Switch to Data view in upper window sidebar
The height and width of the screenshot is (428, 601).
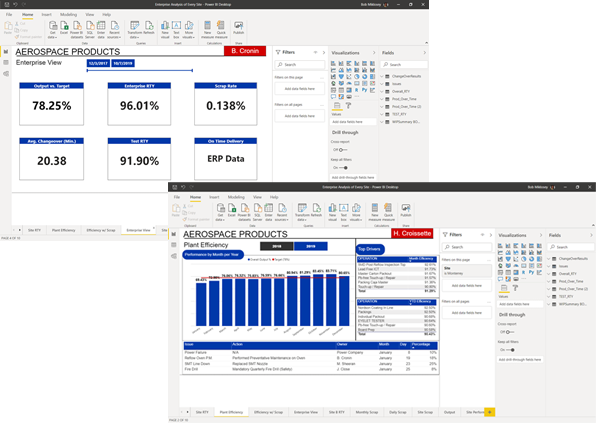click(6, 62)
